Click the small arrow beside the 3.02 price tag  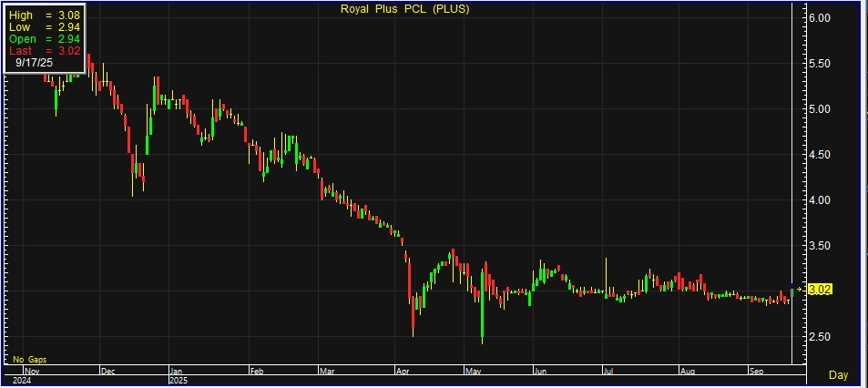[x=801, y=290]
